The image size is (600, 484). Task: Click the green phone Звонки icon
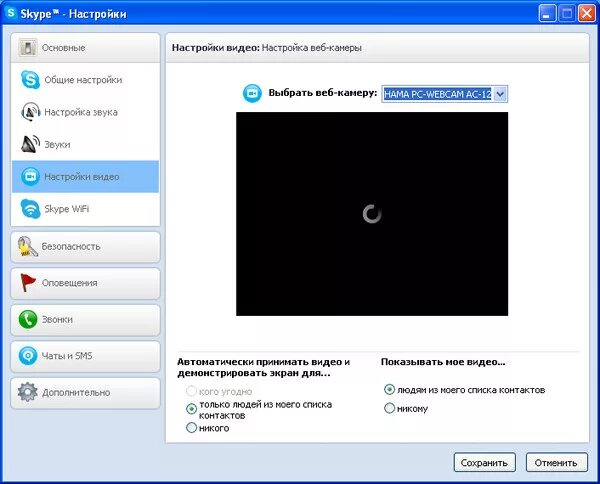(28, 319)
